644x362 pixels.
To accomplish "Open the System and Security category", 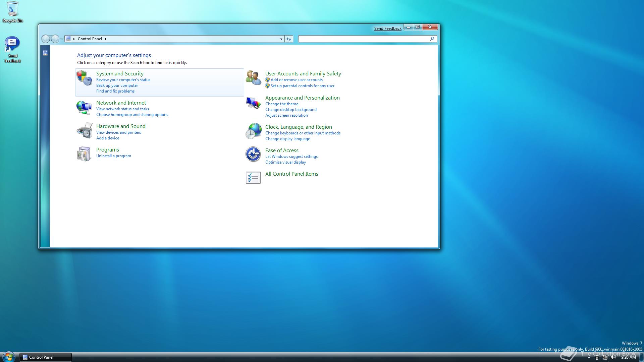I will [x=120, y=74].
